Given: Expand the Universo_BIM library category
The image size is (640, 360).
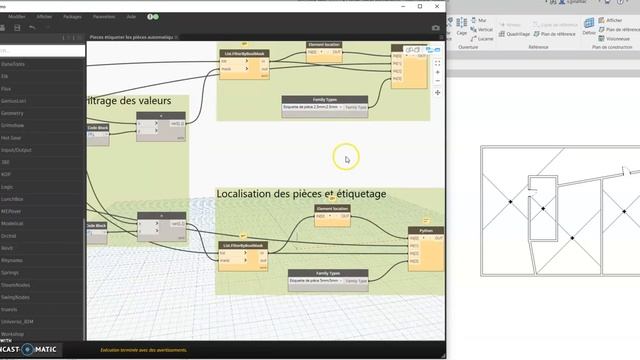Looking at the screenshot, I should tap(17, 322).
